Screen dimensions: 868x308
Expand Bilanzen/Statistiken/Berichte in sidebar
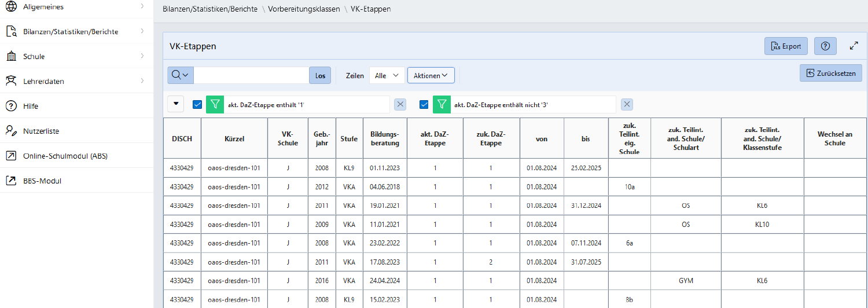pos(71,32)
